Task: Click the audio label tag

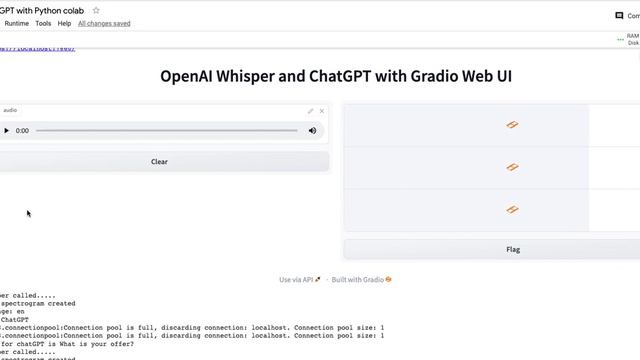Action: [10, 110]
